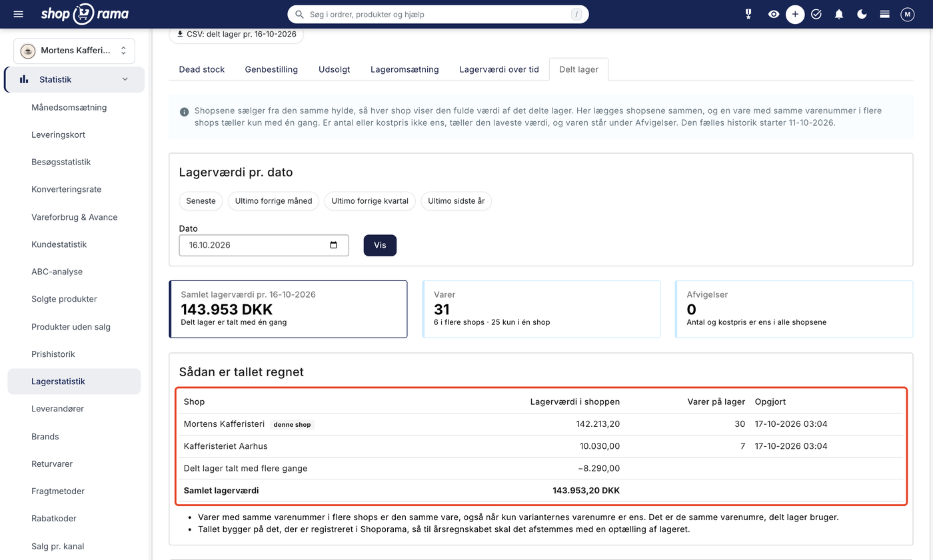933x560 pixels.
Task: Collapse the Statistik section chevron
Action: [x=125, y=79]
